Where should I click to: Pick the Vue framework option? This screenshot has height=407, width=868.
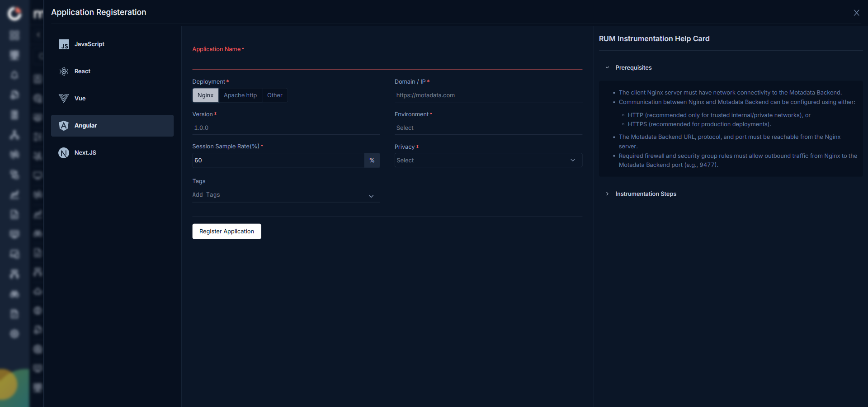pos(112,99)
